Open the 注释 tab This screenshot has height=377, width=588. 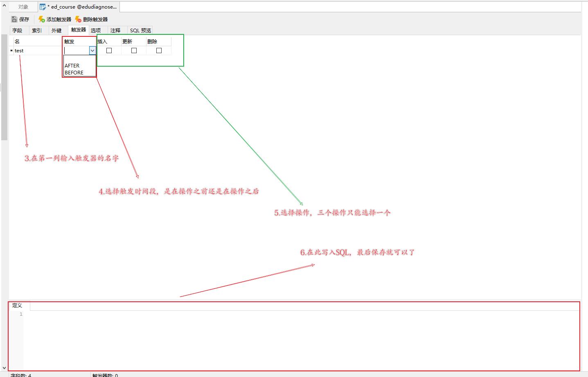click(x=115, y=30)
